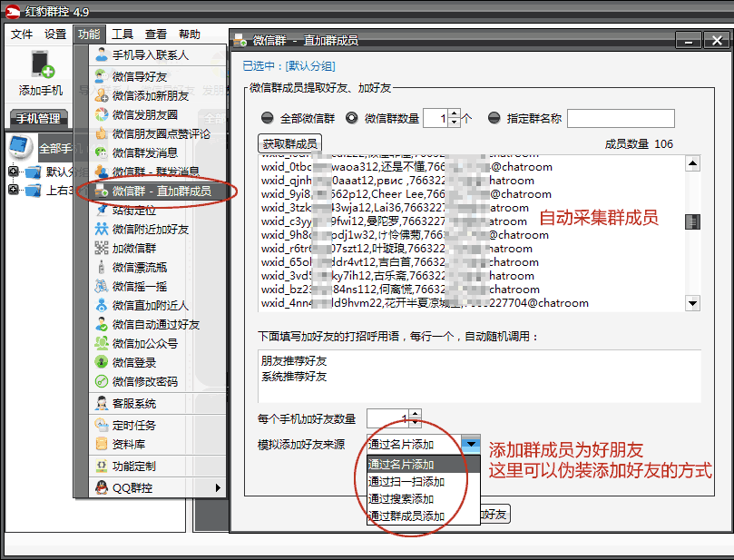The image size is (734, 560).
Task: Click the greeting messages text area
Action: [479, 376]
